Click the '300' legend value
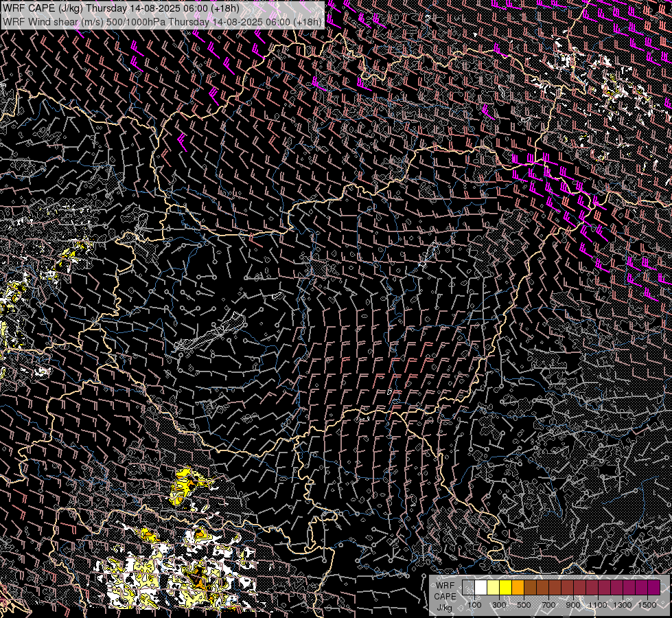The height and width of the screenshot is (618, 672). [499, 605]
